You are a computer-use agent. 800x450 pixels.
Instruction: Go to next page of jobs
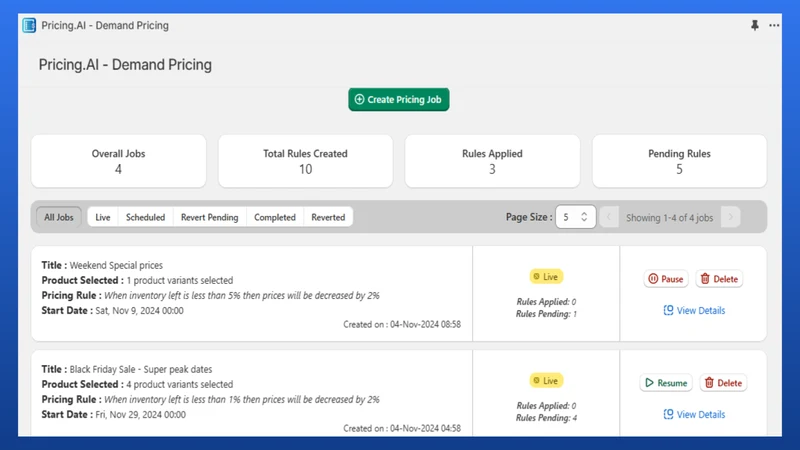pos(731,217)
